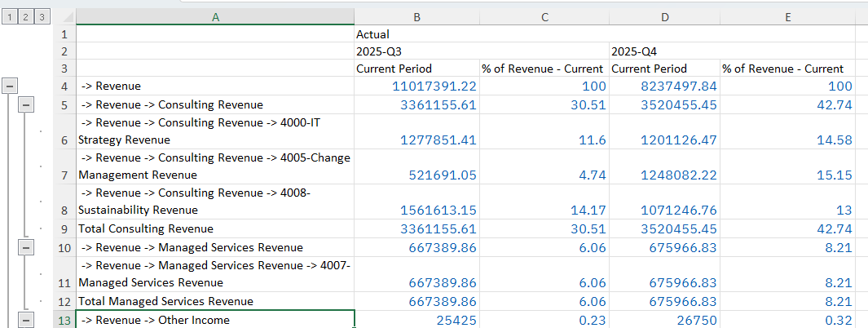This screenshot has width=868, height=328.
Task: Select cell with value 15.15
Action: pyautogui.click(x=787, y=166)
